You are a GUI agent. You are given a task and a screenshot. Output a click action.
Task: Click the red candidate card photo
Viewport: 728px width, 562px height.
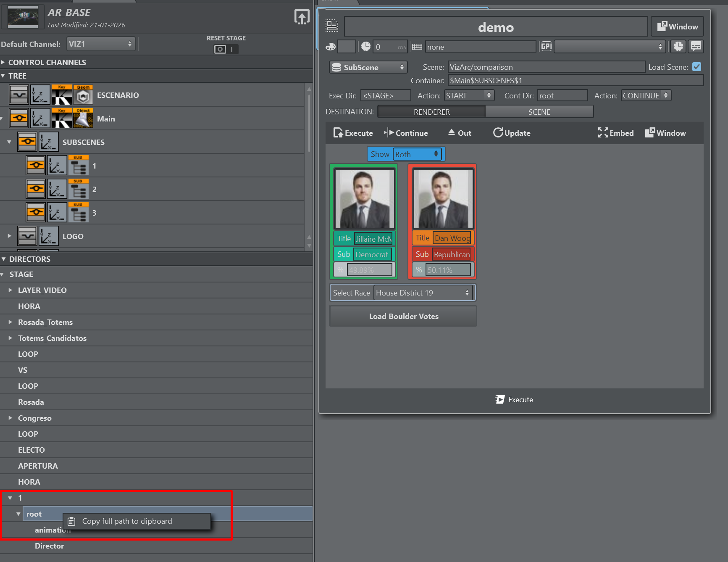click(x=442, y=199)
